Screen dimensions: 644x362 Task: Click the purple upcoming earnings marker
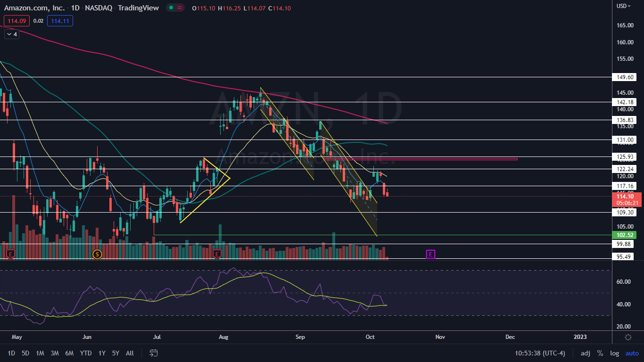[430, 254]
